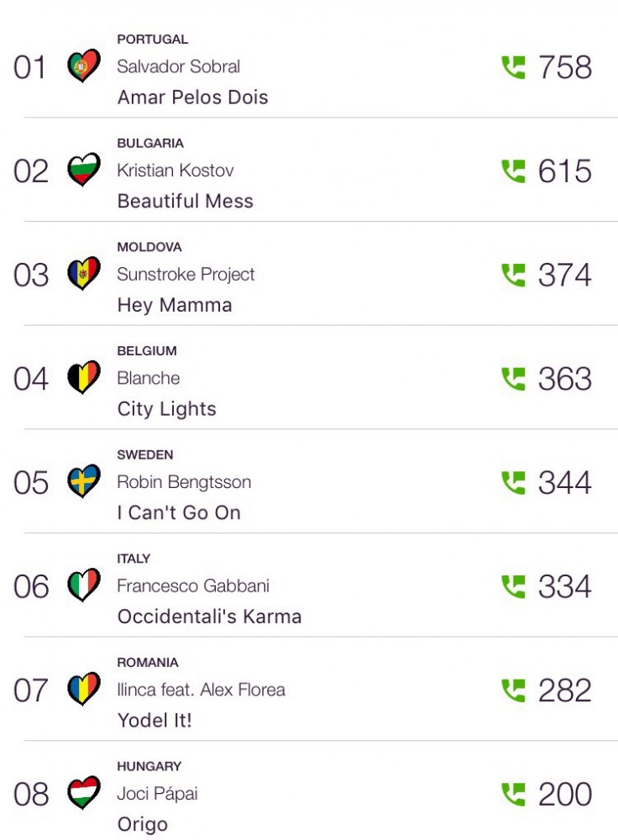Select artist Sunstroke Project

coord(186,275)
